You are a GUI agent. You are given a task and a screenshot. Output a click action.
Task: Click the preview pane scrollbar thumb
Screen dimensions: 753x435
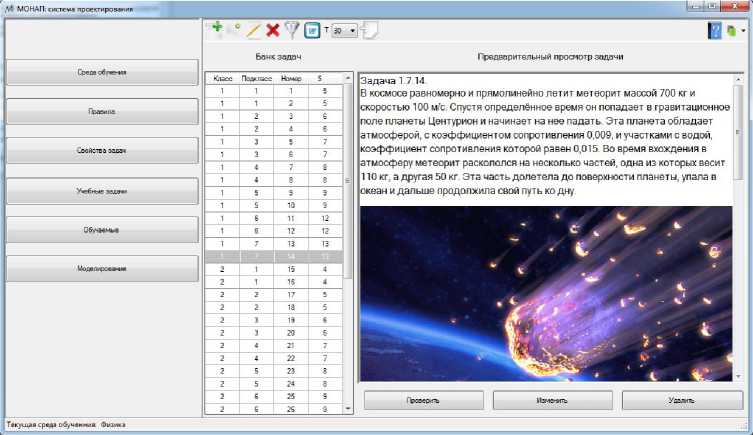pos(739,132)
